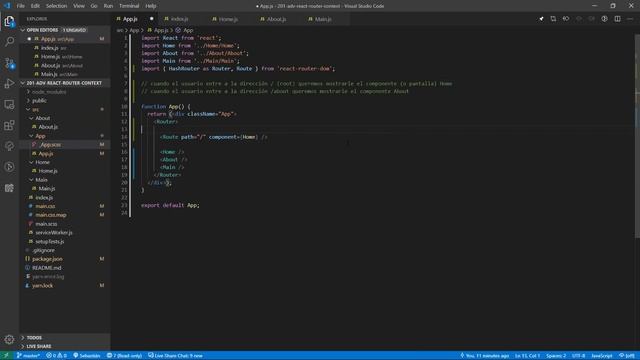The height and width of the screenshot is (360, 640).
Task: Click the Ln 13, Col 1 cursor position indicator
Action: 527,356
